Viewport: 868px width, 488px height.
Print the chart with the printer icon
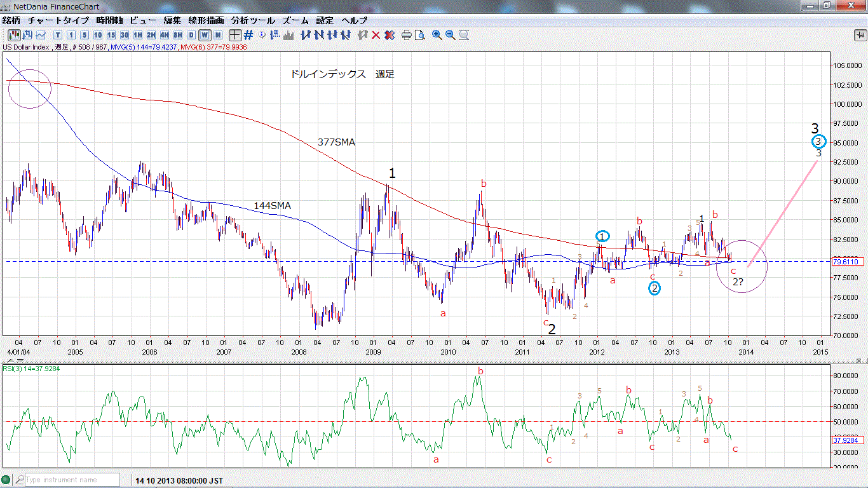[x=407, y=35]
